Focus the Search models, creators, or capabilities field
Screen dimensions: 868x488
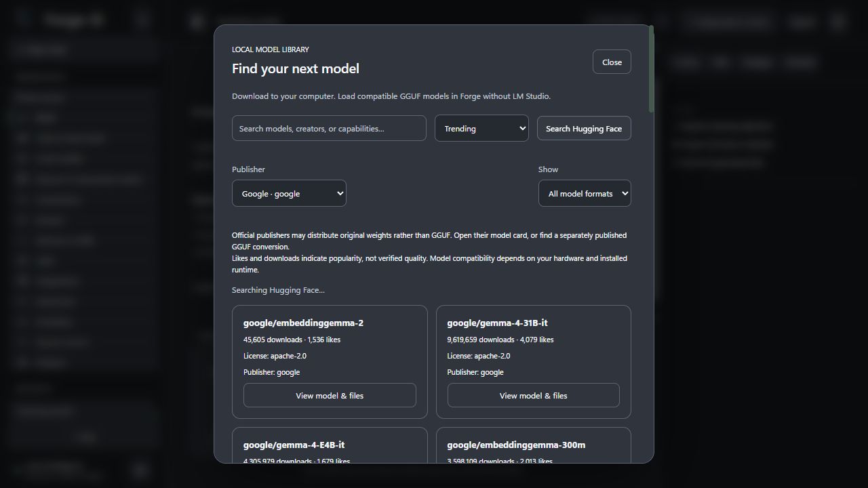click(329, 128)
